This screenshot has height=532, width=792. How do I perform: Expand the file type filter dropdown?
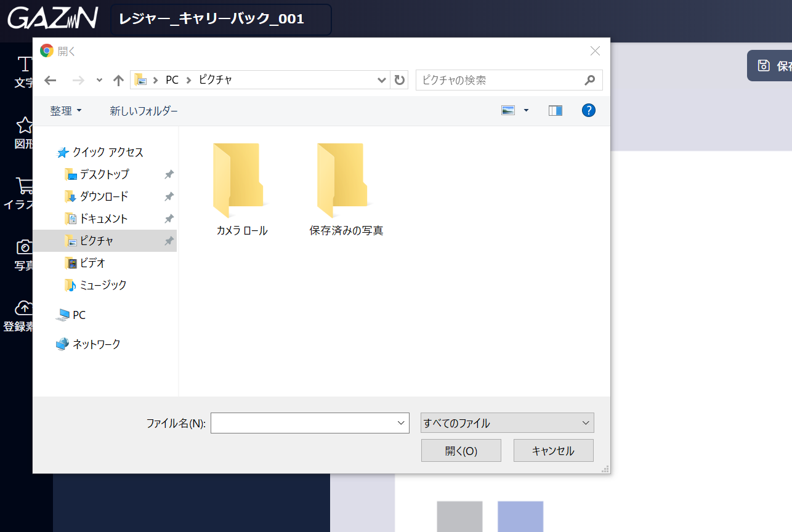click(507, 423)
